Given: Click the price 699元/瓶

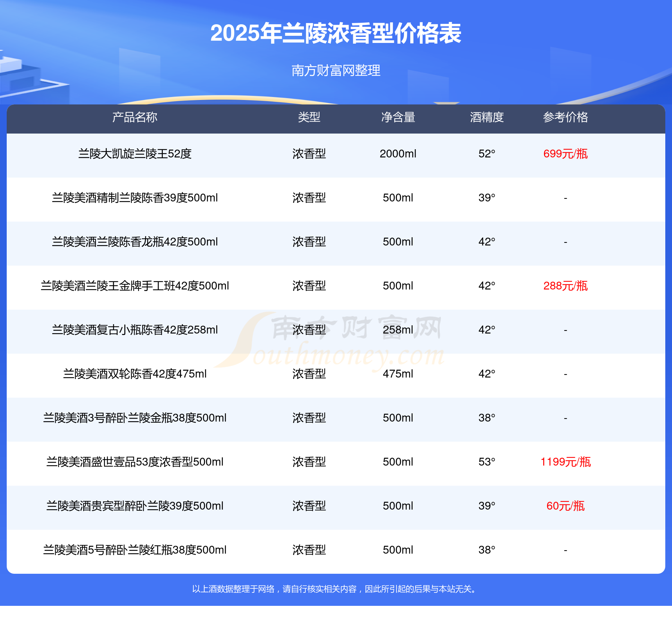Looking at the screenshot, I should (566, 154).
